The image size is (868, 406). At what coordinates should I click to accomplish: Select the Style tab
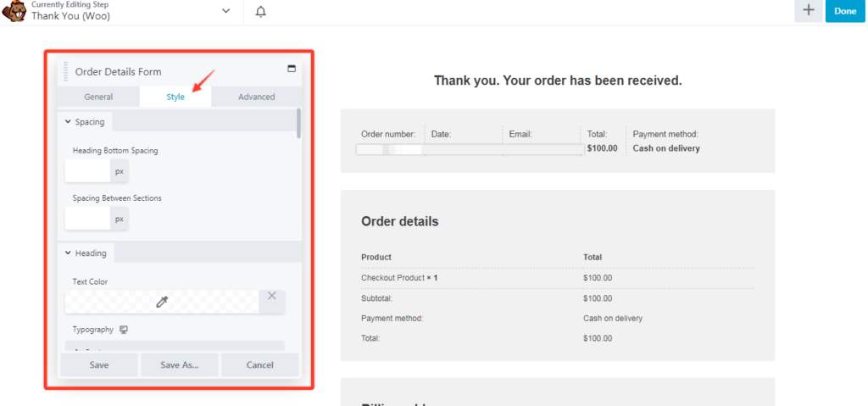coord(175,97)
